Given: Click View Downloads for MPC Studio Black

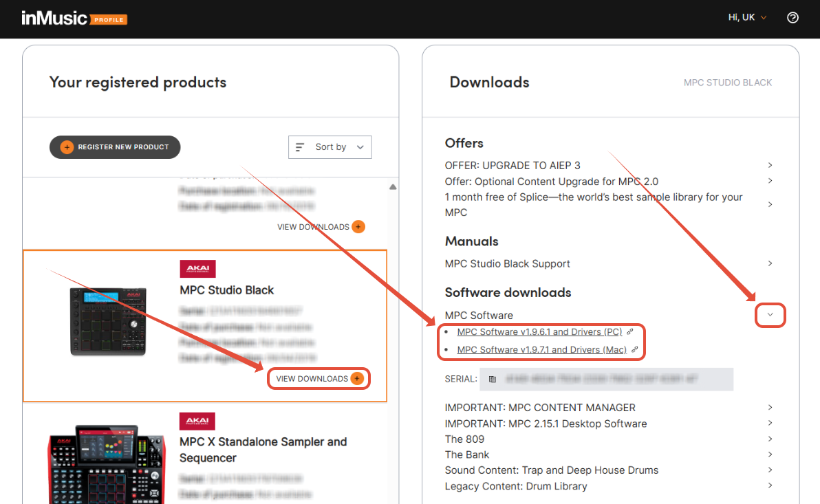Looking at the screenshot, I should point(319,379).
